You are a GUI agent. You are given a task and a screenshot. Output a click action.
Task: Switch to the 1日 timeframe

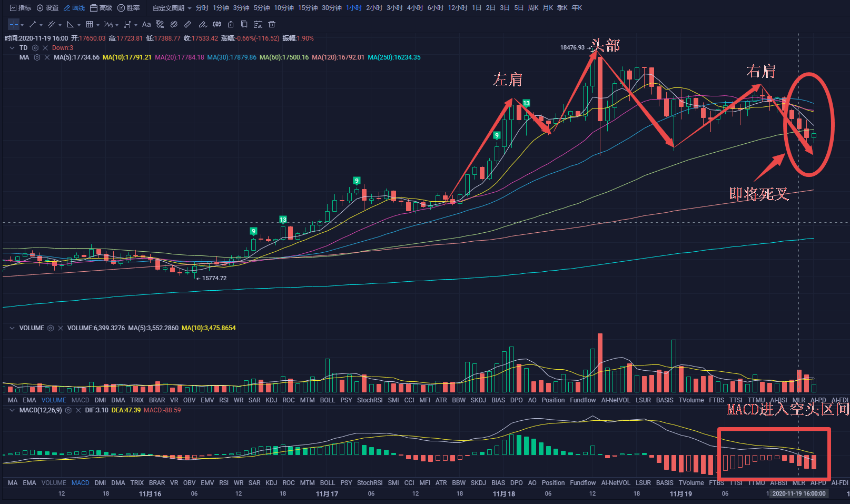click(x=477, y=8)
